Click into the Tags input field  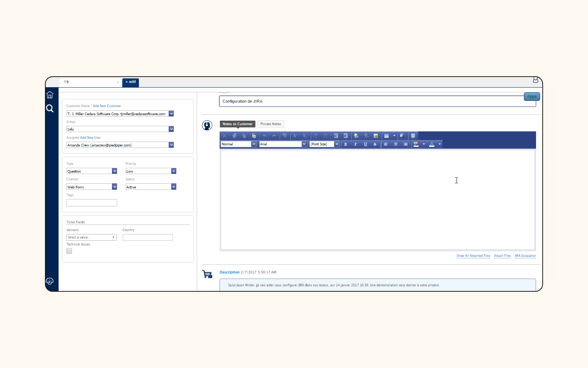92,203
